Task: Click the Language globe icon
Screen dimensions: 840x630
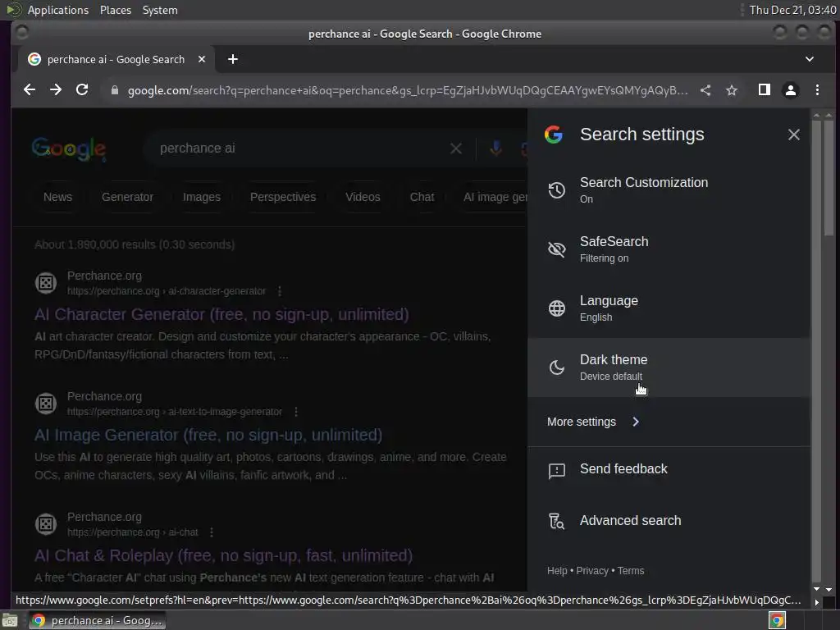Action: point(557,308)
